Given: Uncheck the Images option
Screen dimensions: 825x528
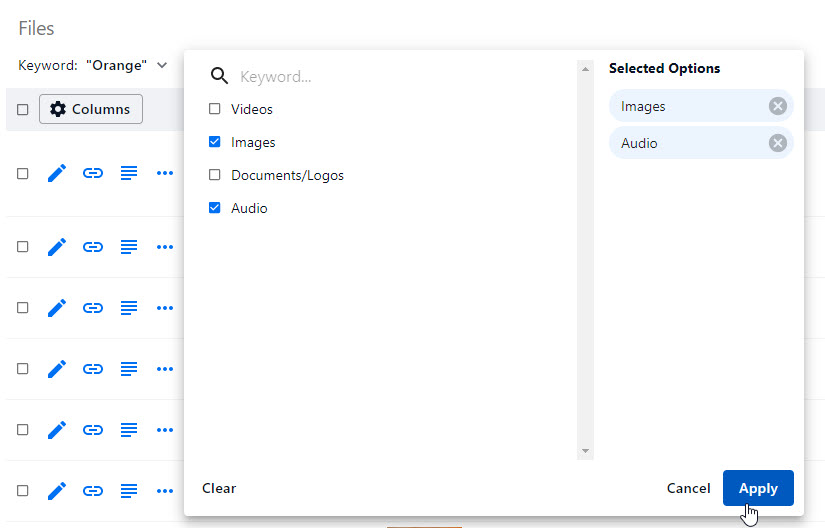Looking at the screenshot, I should tap(215, 142).
